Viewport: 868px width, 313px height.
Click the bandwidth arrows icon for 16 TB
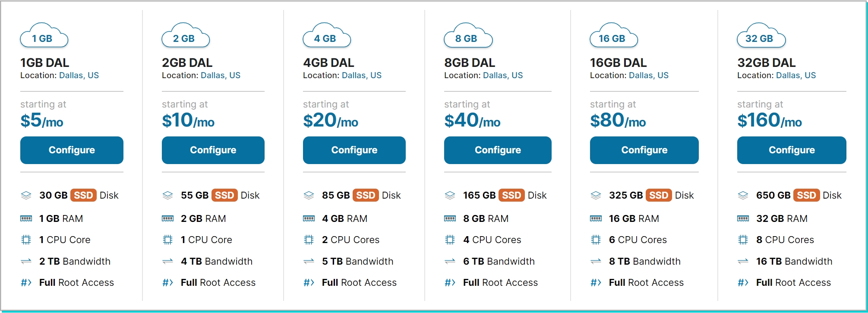point(743,262)
